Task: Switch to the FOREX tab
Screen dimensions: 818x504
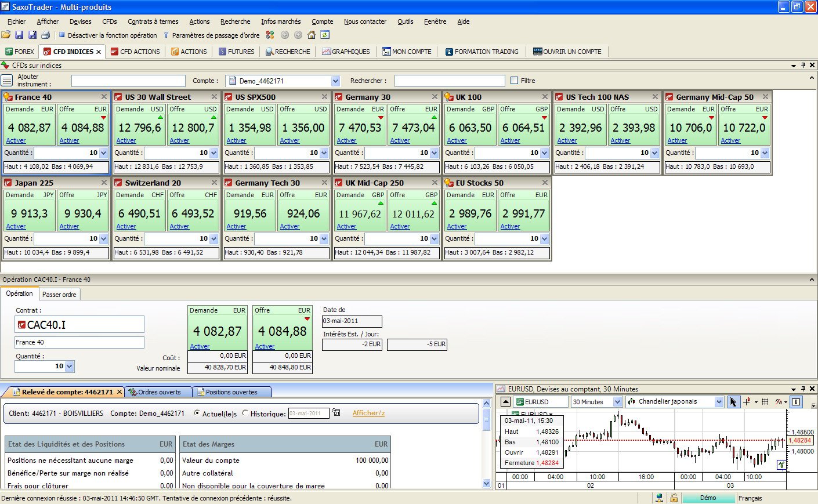Action: (x=19, y=52)
